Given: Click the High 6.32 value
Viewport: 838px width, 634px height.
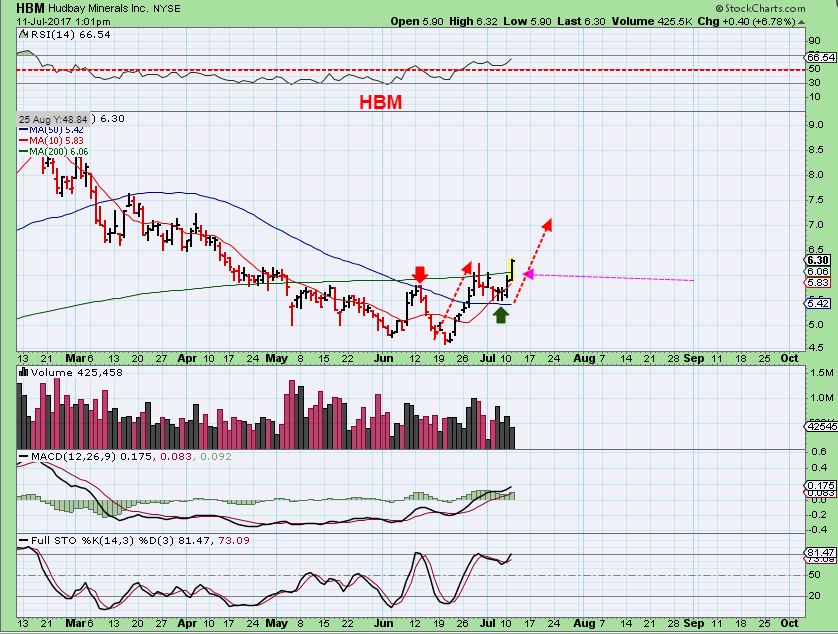Looking at the screenshot, I should 473,21.
